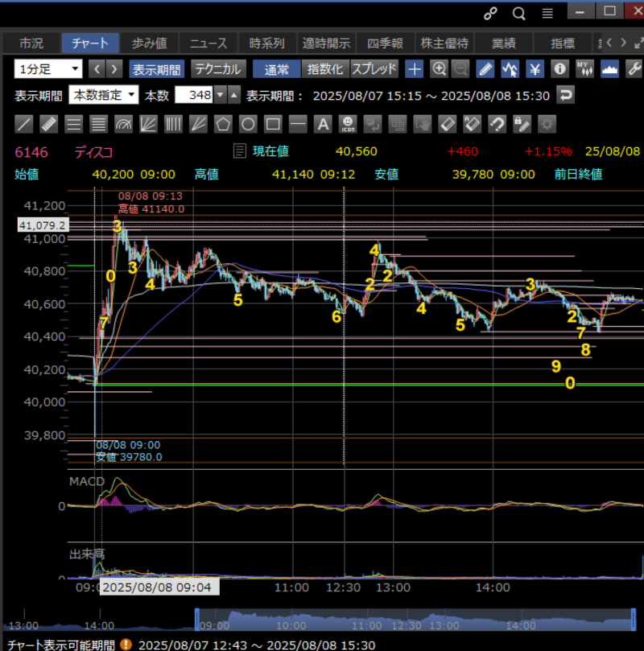644x651 pixels.
Task: Select the trend line drawing tool
Action: point(23,124)
